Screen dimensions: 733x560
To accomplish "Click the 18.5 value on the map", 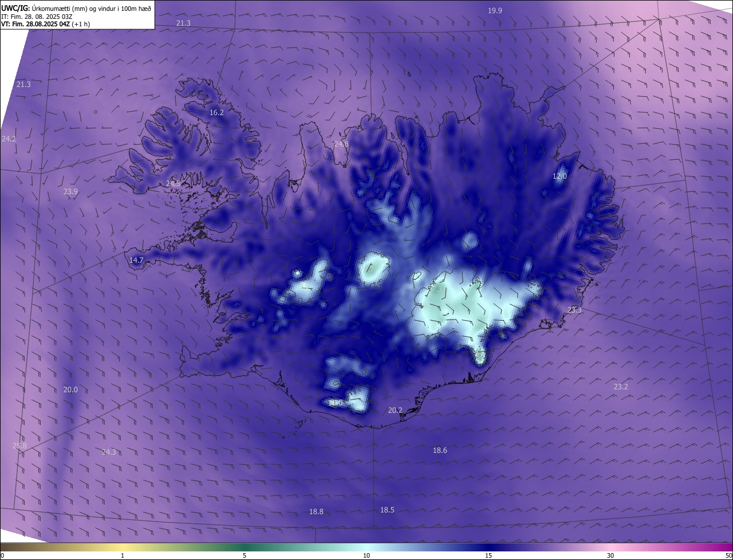I will point(387,510).
